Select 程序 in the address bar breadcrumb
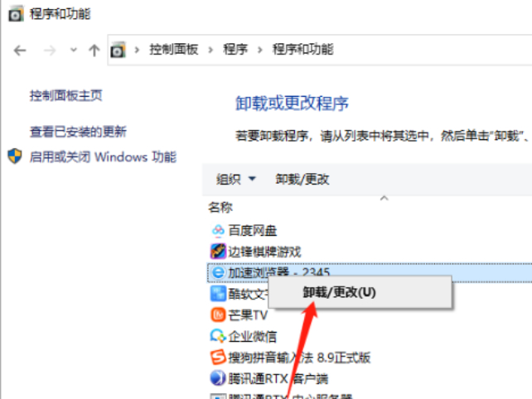 (x=235, y=50)
